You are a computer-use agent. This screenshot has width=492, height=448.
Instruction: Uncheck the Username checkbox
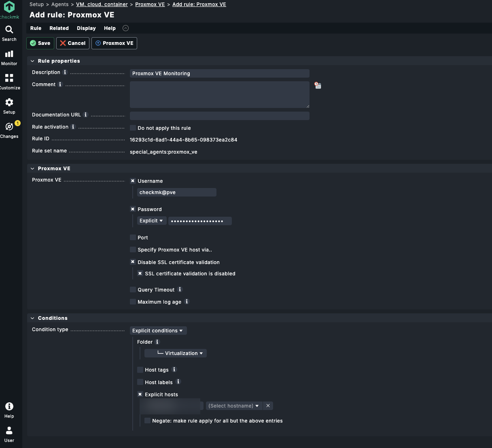pyautogui.click(x=133, y=181)
